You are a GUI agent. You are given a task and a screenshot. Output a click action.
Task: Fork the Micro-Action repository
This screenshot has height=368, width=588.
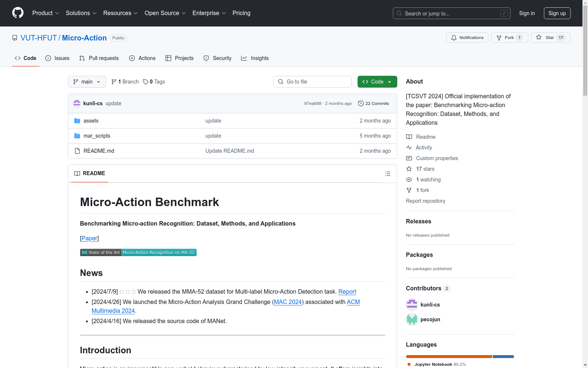509,38
